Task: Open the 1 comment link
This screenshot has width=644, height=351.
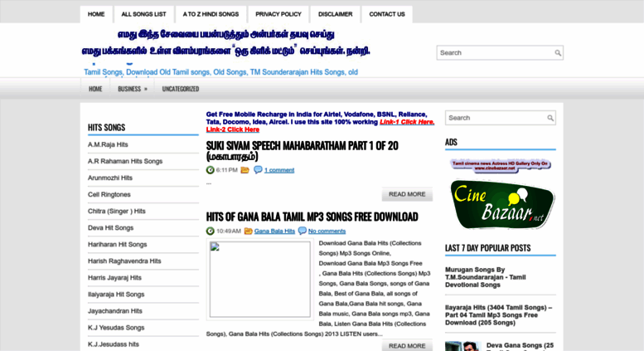Action: pyautogui.click(x=279, y=170)
